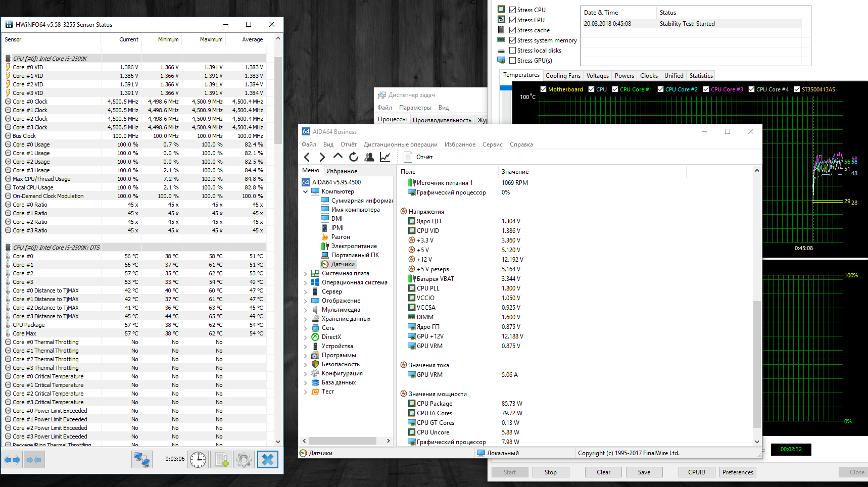
Task: Click the AIDA64 Отчёт report toolbar button
Action: point(418,157)
